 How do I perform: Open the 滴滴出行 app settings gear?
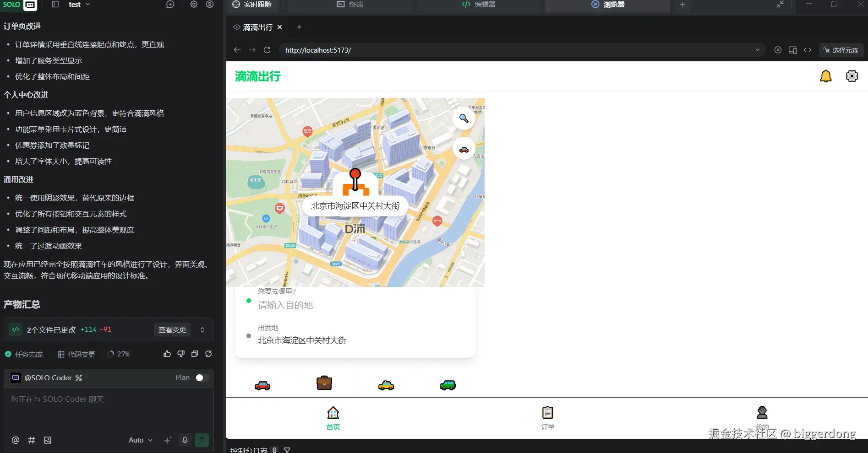click(852, 76)
